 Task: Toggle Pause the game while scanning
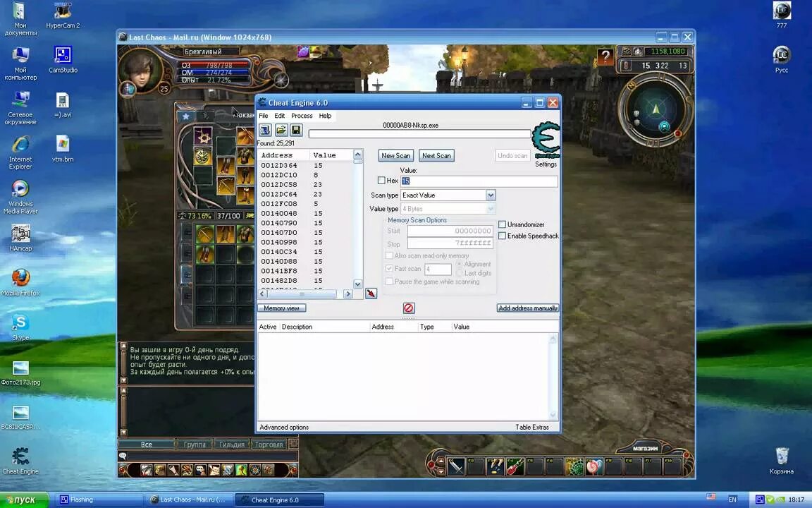389,282
